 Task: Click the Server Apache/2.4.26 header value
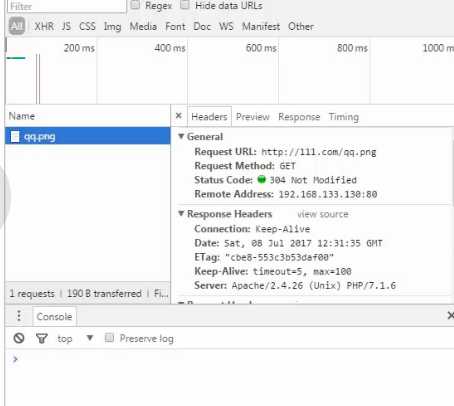coord(314,285)
